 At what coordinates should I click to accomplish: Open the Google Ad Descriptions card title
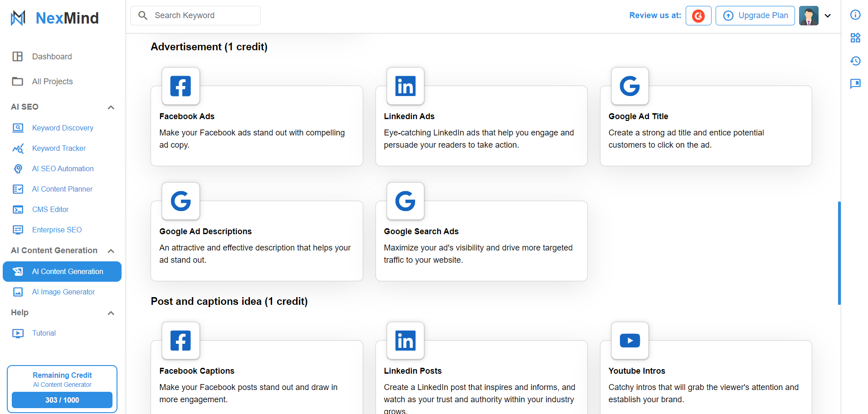click(x=205, y=231)
